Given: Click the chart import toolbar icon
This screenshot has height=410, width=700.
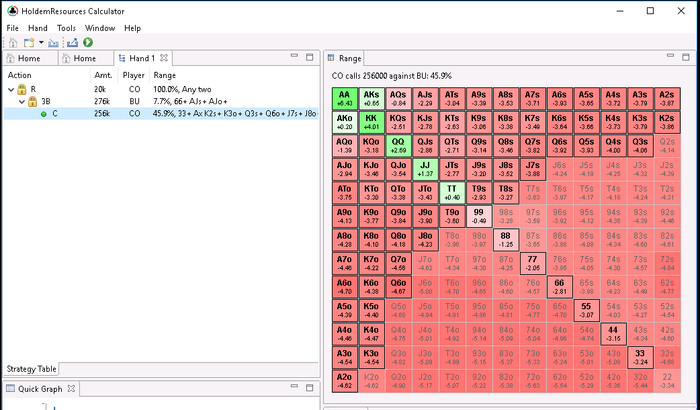Looking at the screenshot, I should [54, 43].
